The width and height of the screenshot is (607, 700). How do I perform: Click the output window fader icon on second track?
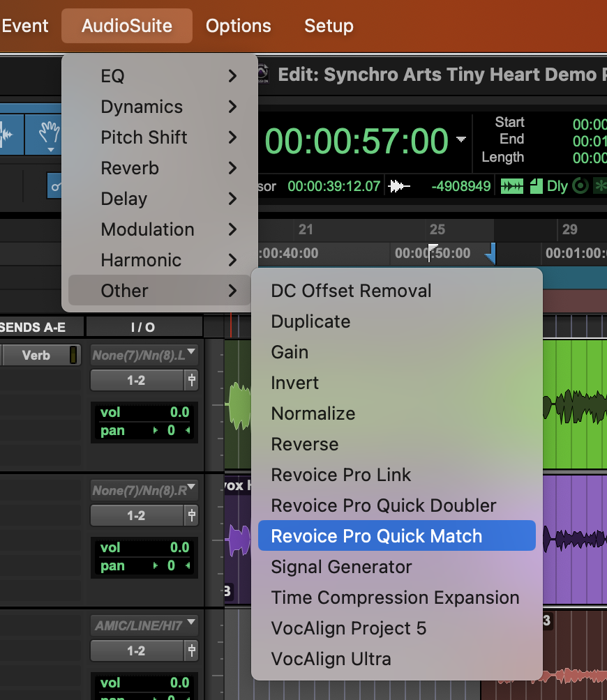191,515
